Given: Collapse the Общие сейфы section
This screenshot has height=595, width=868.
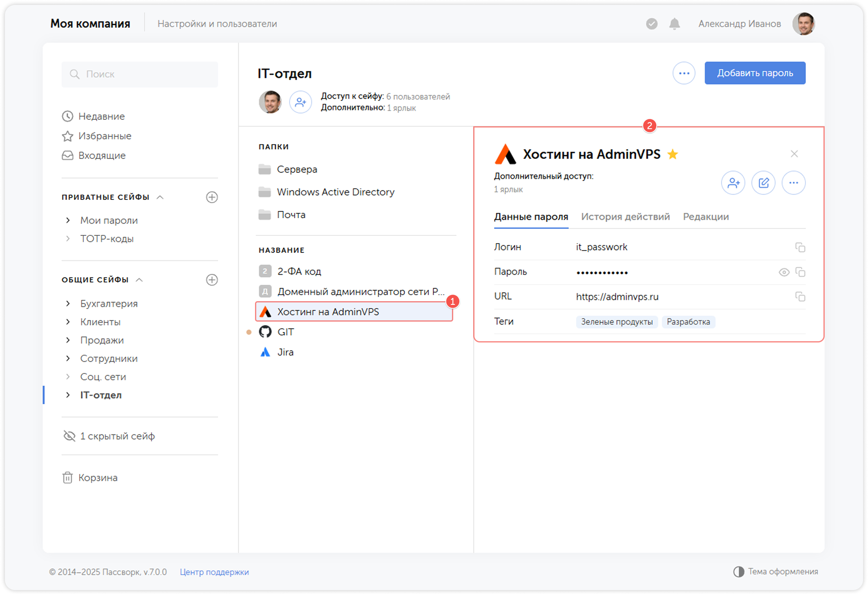Looking at the screenshot, I should coord(139,280).
